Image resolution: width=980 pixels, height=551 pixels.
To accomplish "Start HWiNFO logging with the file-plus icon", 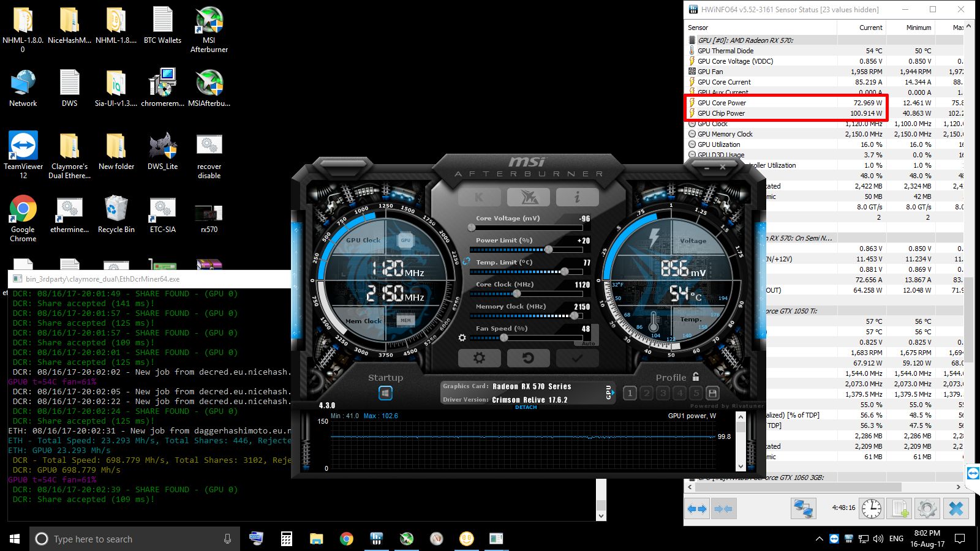I will pyautogui.click(x=899, y=508).
